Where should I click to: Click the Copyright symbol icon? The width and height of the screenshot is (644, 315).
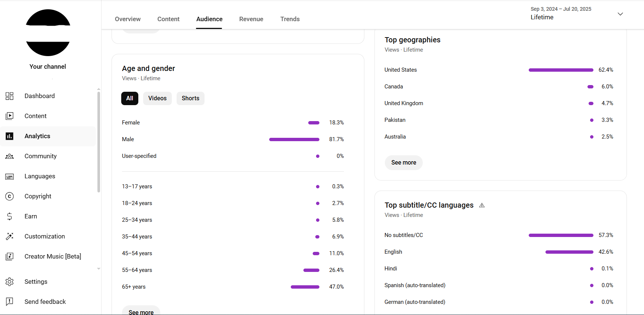(10, 196)
